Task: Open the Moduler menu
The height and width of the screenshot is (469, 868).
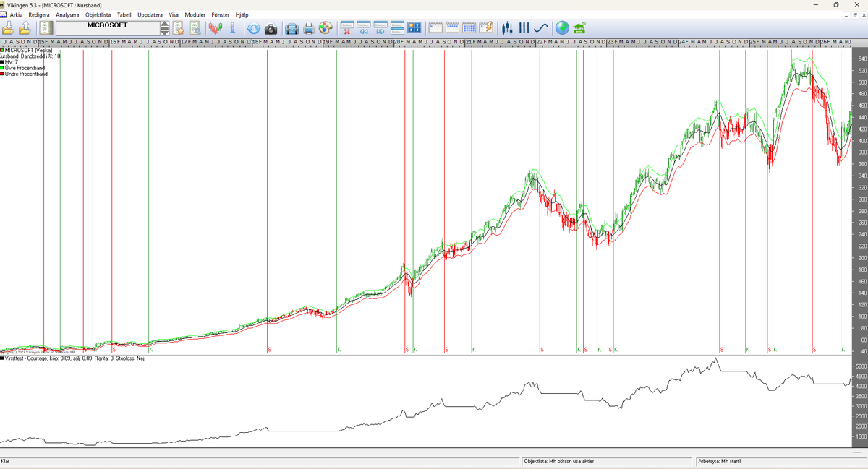Action: (x=195, y=14)
